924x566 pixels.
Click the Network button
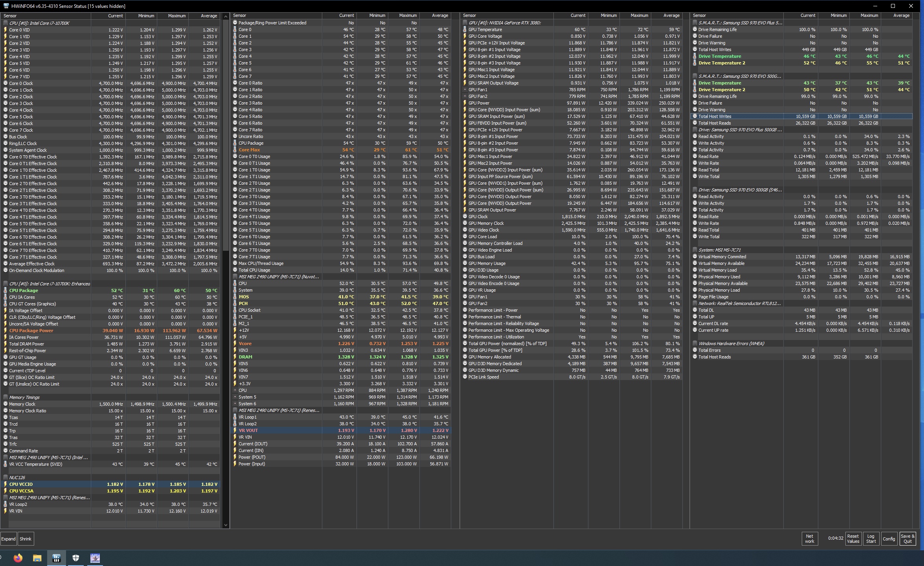click(810, 538)
